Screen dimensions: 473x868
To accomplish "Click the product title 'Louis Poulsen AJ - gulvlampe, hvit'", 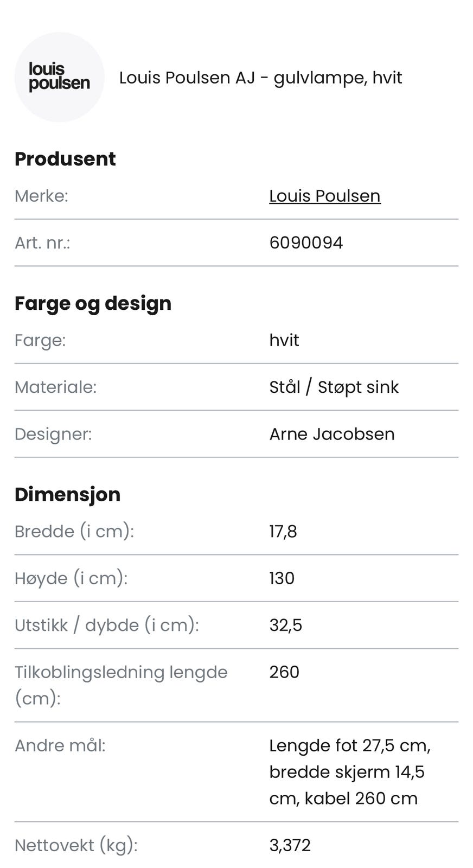I will [260, 78].
